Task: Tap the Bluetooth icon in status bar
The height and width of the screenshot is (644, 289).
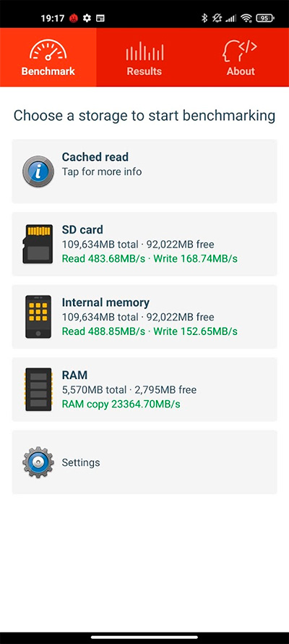Action: pos(204,18)
